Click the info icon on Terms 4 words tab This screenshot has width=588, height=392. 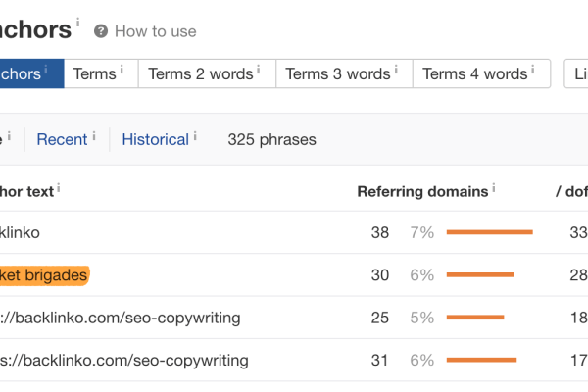(x=533, y=69)
